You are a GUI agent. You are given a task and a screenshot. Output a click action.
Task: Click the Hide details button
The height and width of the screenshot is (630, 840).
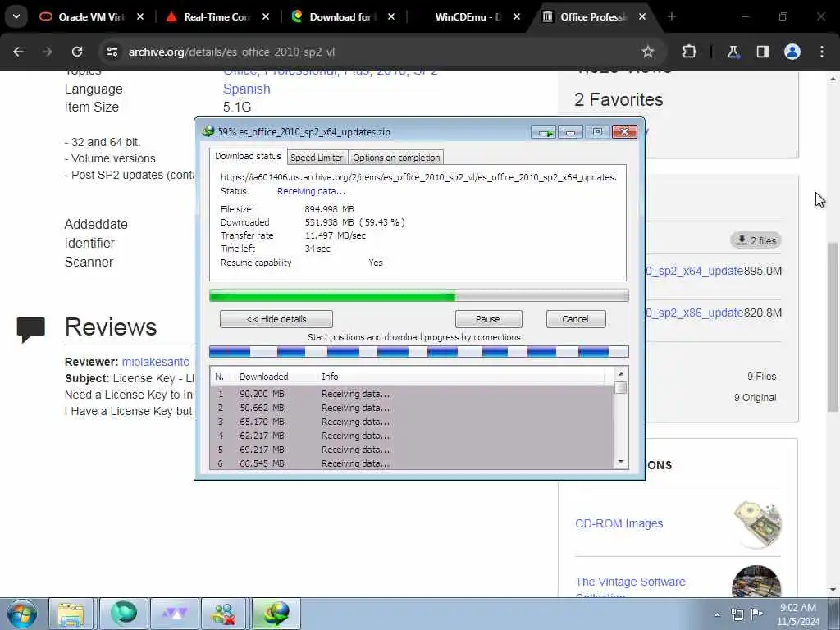coord(276,319)
